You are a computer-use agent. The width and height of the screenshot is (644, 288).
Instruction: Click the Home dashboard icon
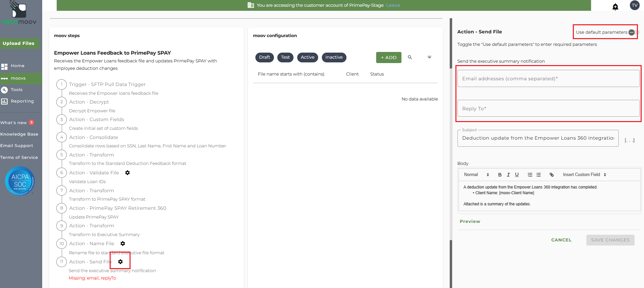4,66
